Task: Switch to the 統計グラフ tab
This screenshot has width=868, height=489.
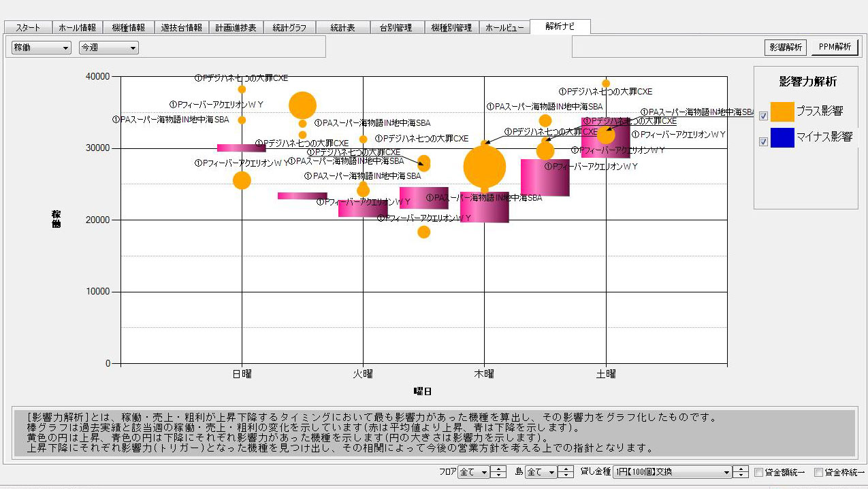Action: 289,28
